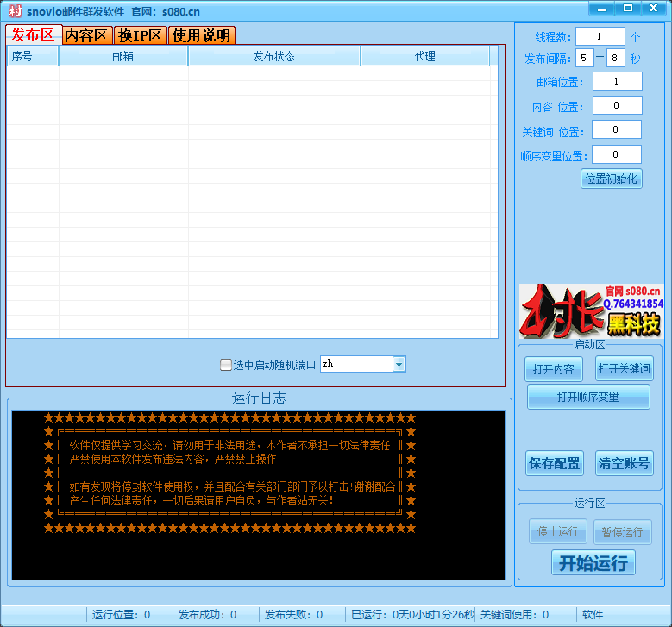Maximize the snovio window
This screenshot has height=627, width=672.
pos(627,8)
